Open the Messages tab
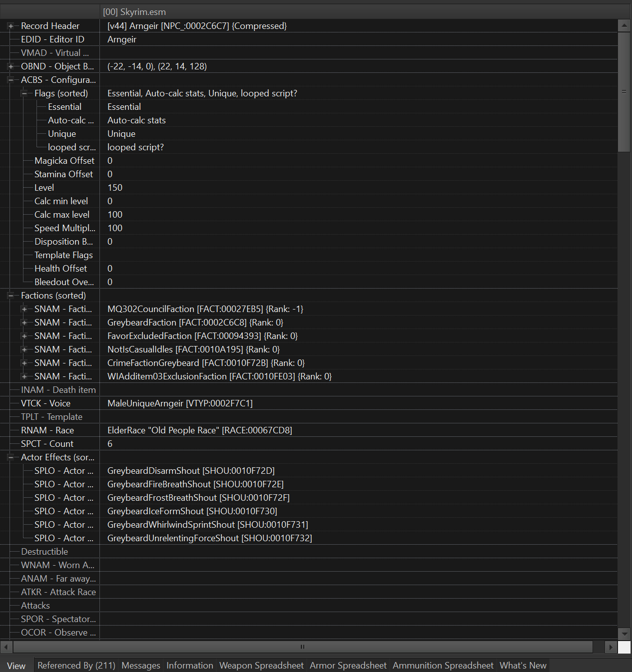Screen dimensions: 632x672 pyautogui.click(x=141, y=666)
